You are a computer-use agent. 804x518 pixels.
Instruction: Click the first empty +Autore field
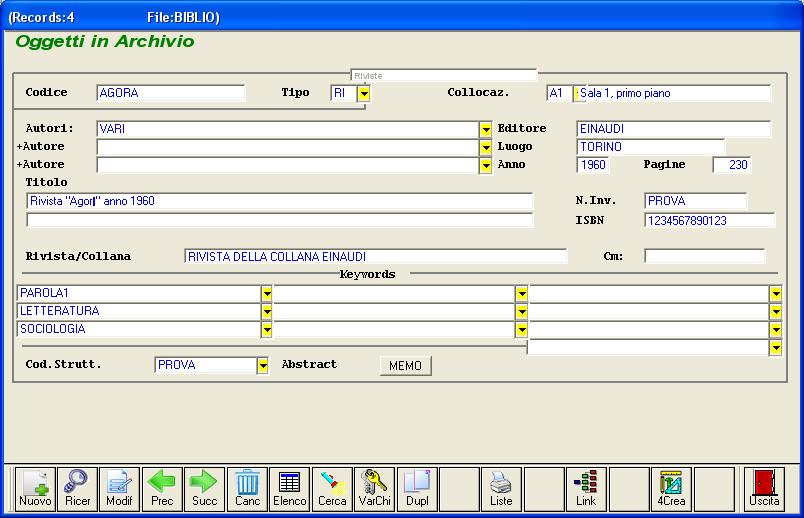(x=288, y=147)
